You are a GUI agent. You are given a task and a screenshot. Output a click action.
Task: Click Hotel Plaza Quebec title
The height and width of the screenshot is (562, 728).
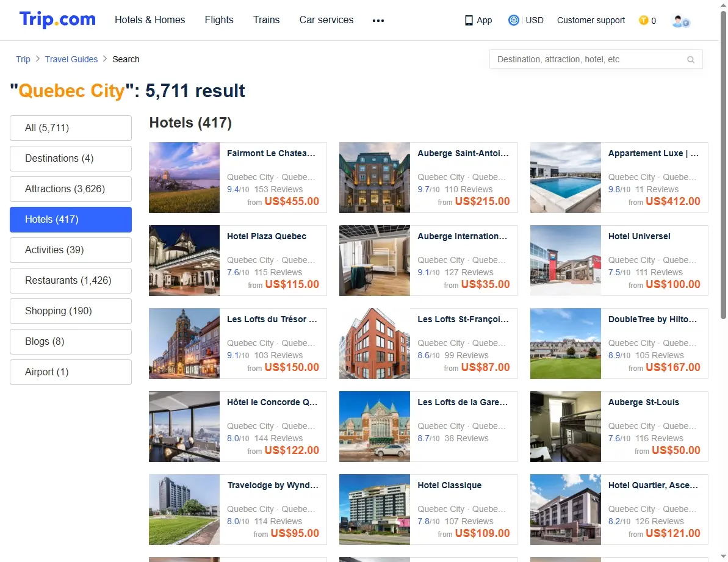click(x=267, y=236)
